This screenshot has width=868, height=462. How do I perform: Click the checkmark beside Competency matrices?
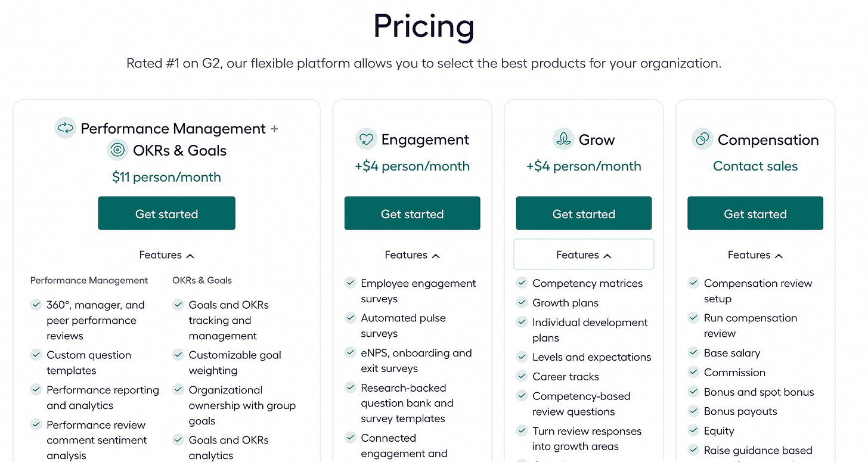point(522,283)
